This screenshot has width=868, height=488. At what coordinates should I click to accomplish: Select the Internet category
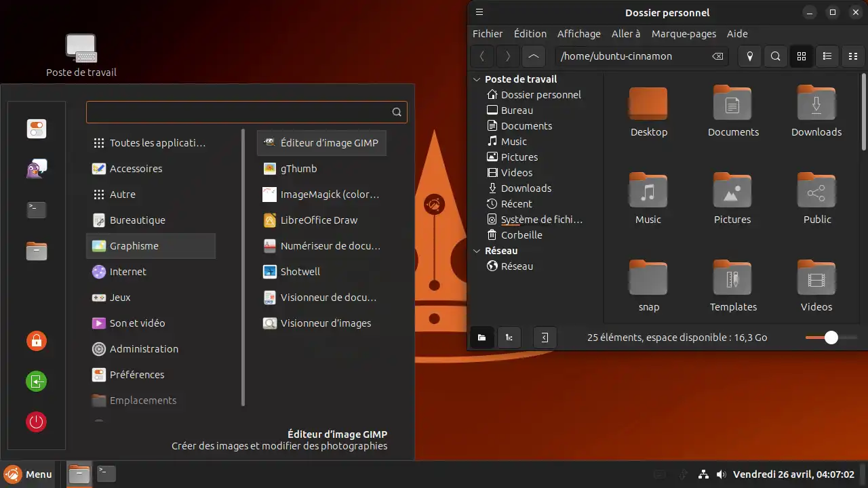click(x=151, y=272)
